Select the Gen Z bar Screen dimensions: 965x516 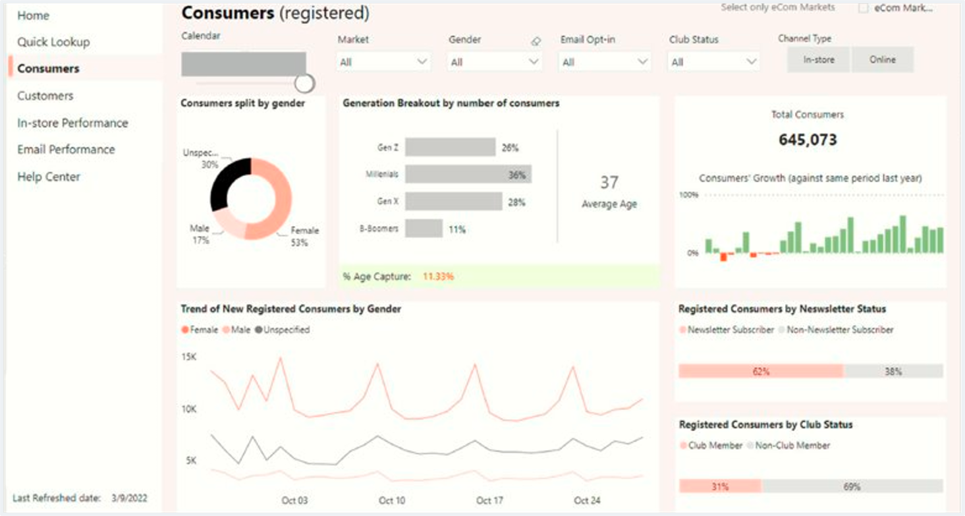tap(450, 147)
